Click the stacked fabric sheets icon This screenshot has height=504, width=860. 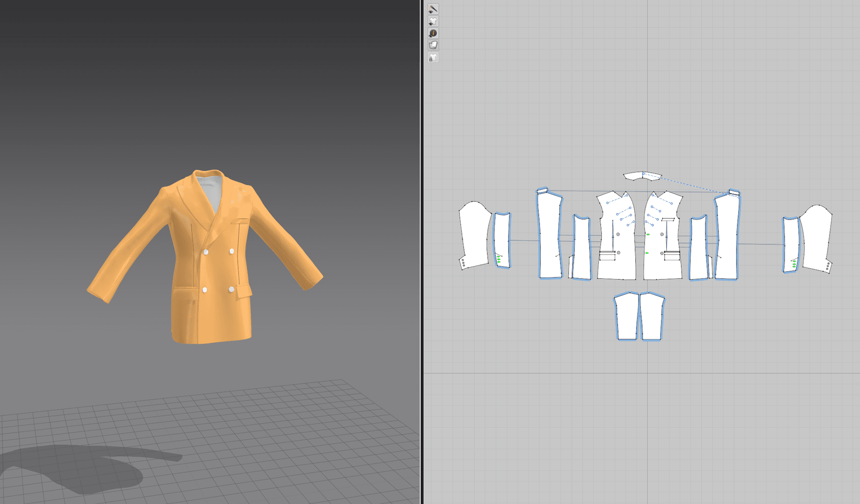[x=433, y=45]
